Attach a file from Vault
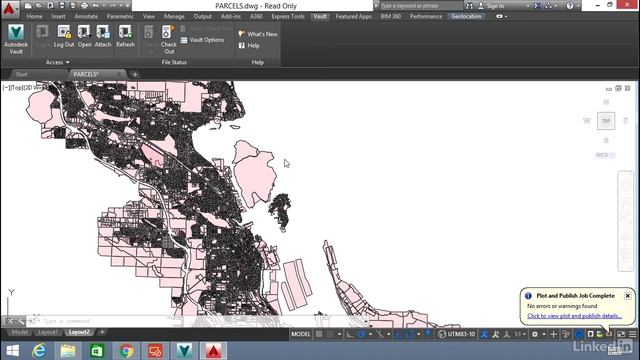This screenshot has width=640, height=360. [103, 37]
